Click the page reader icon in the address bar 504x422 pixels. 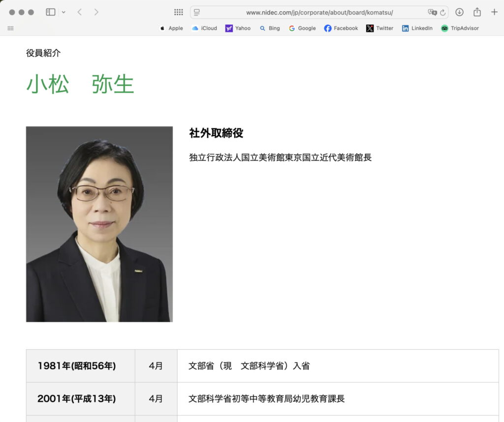197,12
